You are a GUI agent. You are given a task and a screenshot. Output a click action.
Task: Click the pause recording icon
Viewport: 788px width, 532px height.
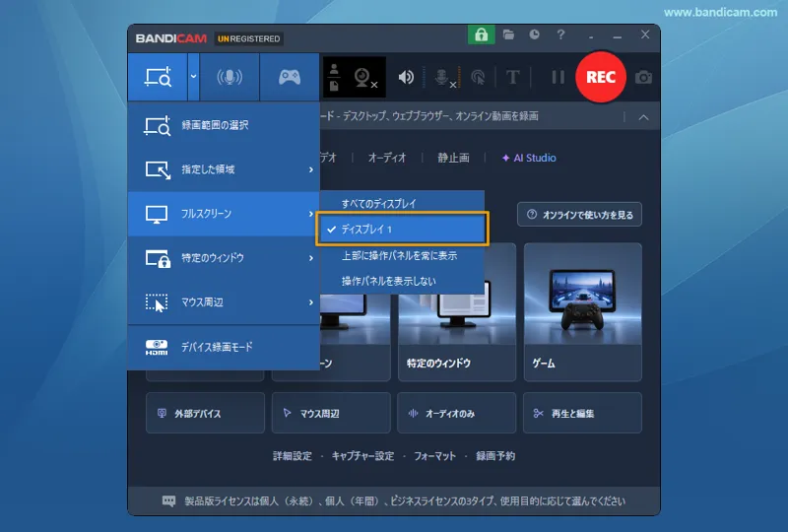[x=558, y=77]
